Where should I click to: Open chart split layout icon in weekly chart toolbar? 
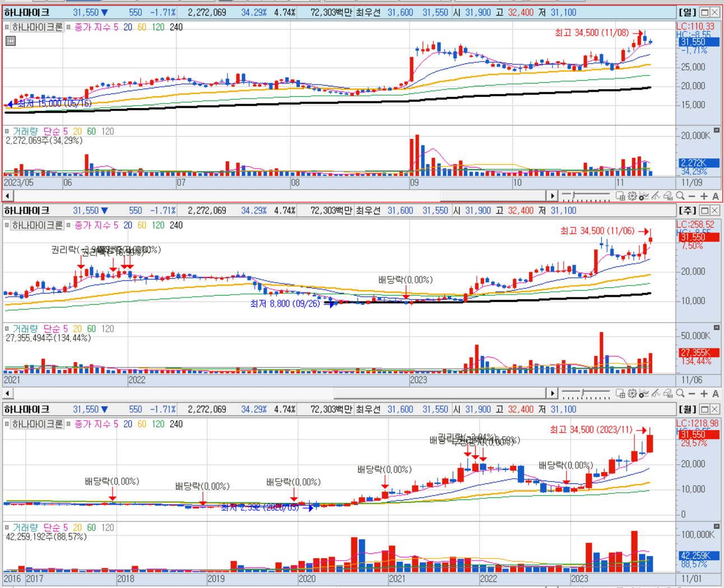[x=620, y=394]
